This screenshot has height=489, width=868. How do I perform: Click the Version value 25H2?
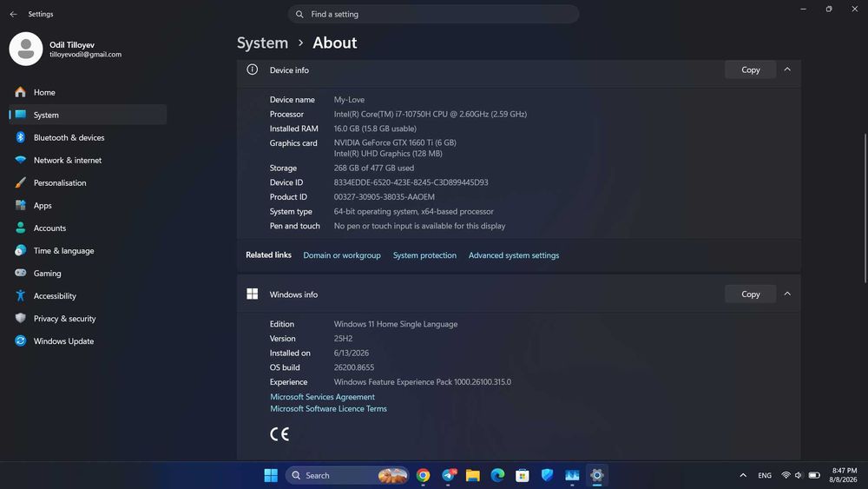343,339
